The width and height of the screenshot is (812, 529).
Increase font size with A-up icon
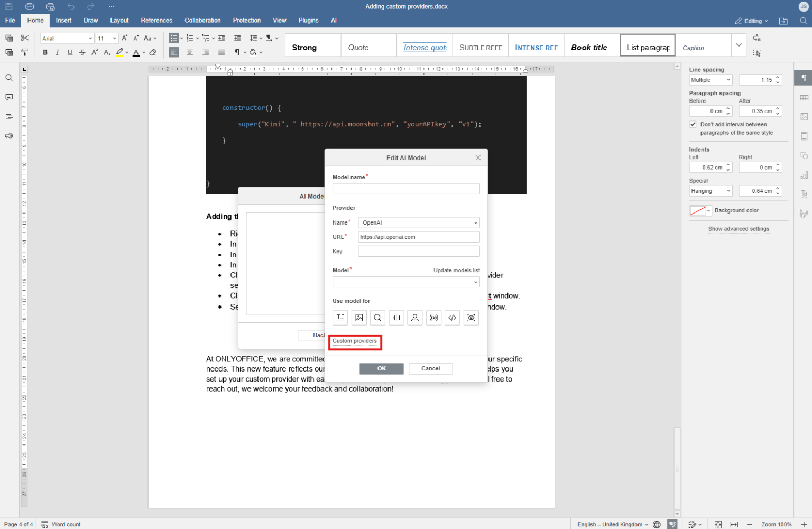pos(125,38)
